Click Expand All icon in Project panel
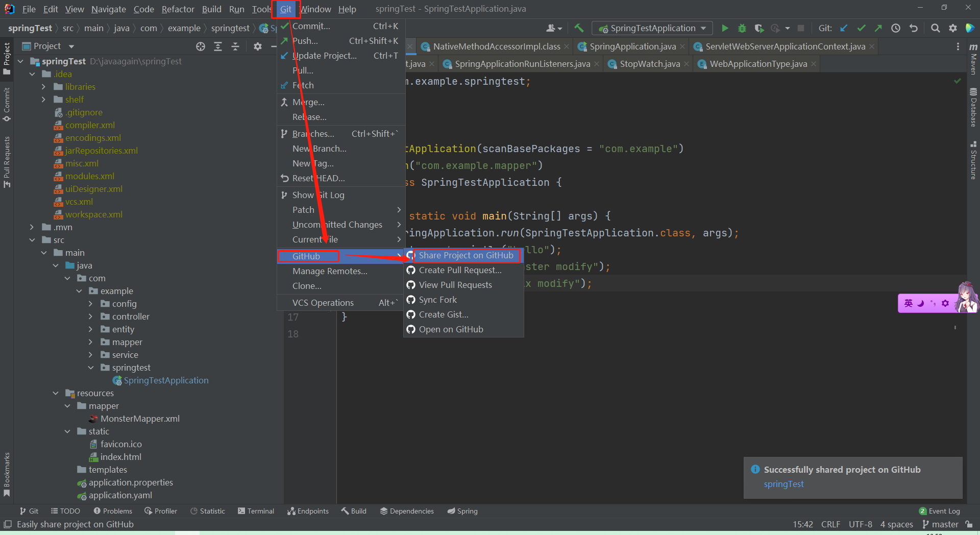Viewport: 980px width, 535px height. [218, 46]
